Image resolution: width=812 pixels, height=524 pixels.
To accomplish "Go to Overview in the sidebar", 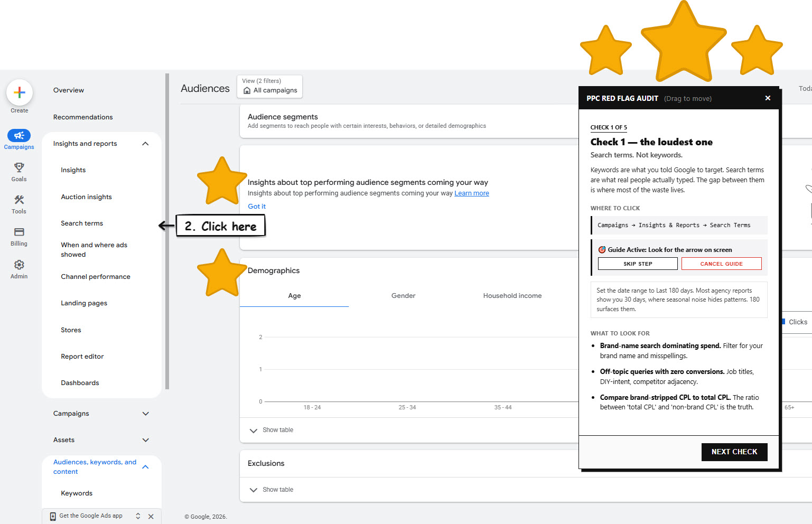I will [x=69, y=90].
